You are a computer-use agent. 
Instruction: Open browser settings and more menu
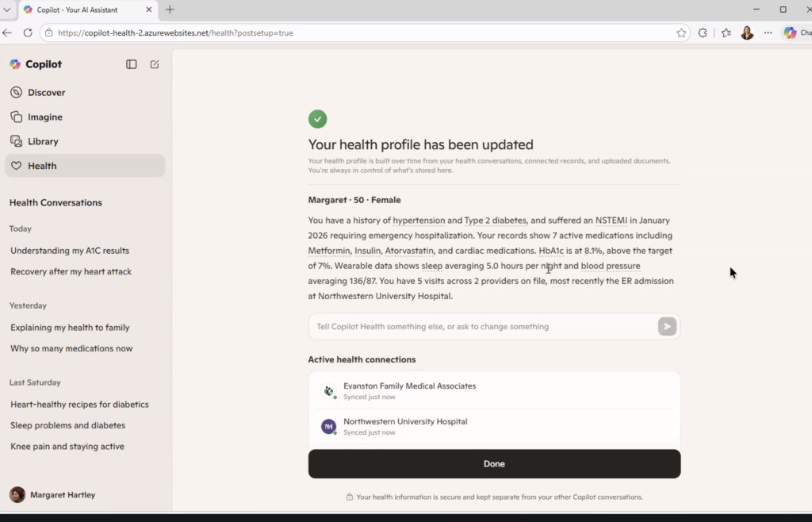[768, 33]
